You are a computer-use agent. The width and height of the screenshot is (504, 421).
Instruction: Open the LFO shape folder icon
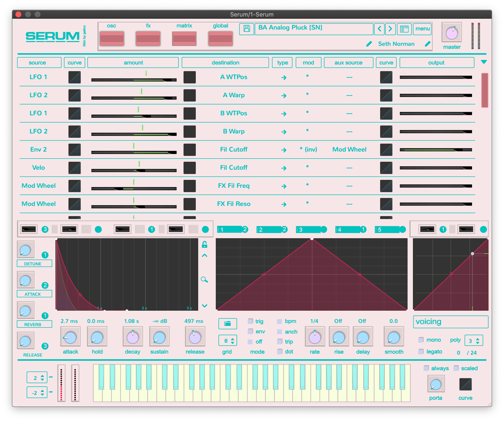[227, 323]
